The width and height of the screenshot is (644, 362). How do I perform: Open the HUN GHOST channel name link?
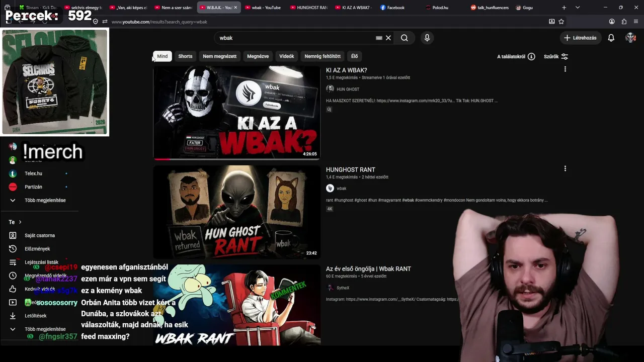click(348, 89)
